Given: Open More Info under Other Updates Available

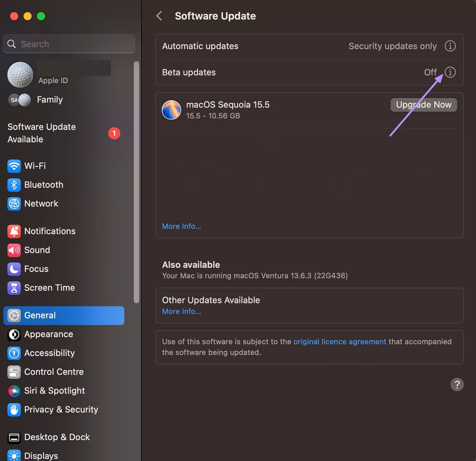Looking at the screenshot, I should coord(182,311).
